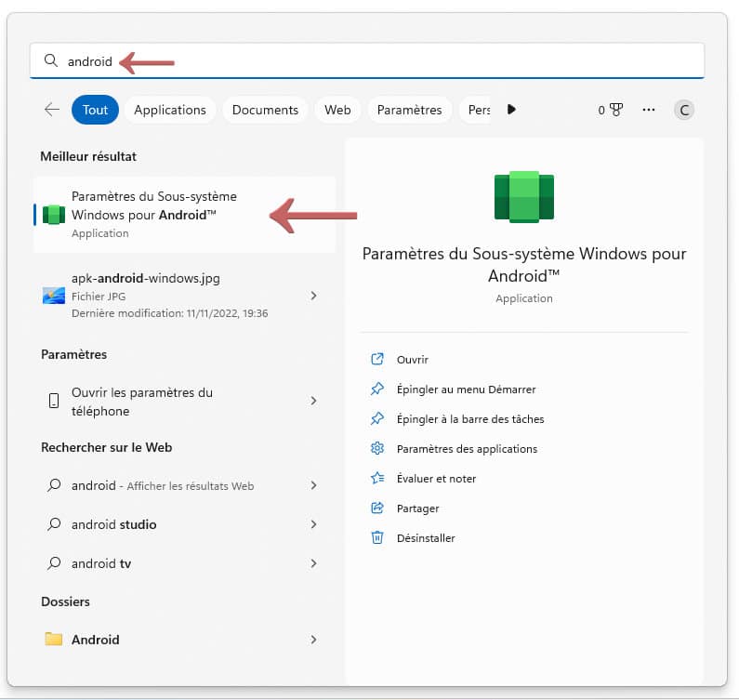This screenshot has height=700, width=739.
Task: Select the partially visible Pers filter tab
Action: click(x=476, y=110)
